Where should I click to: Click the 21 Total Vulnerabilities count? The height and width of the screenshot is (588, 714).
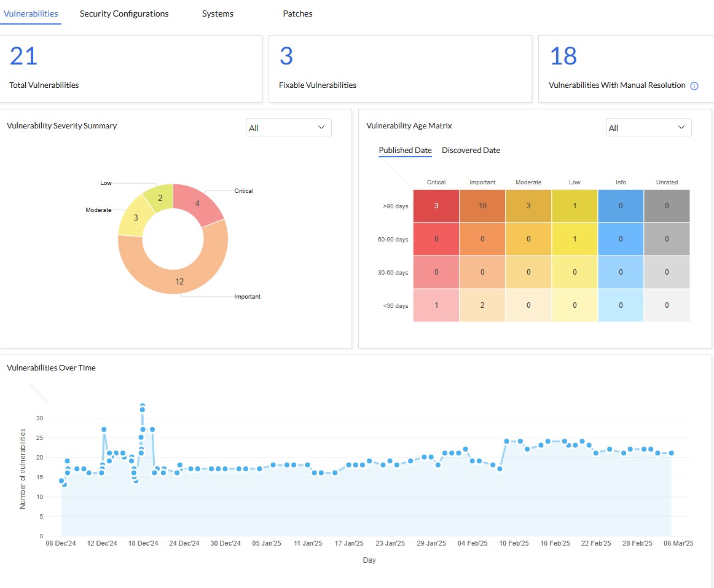point(23,57)
